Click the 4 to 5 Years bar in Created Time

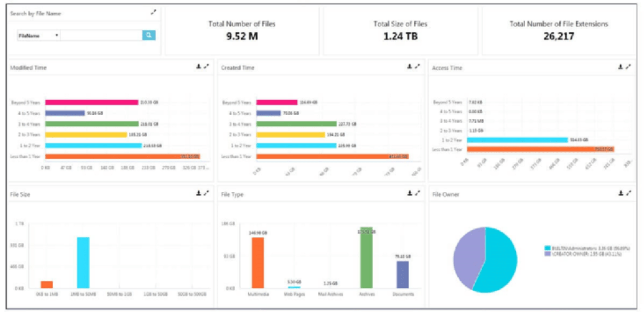pyautogui.click(x=269, y=113)
